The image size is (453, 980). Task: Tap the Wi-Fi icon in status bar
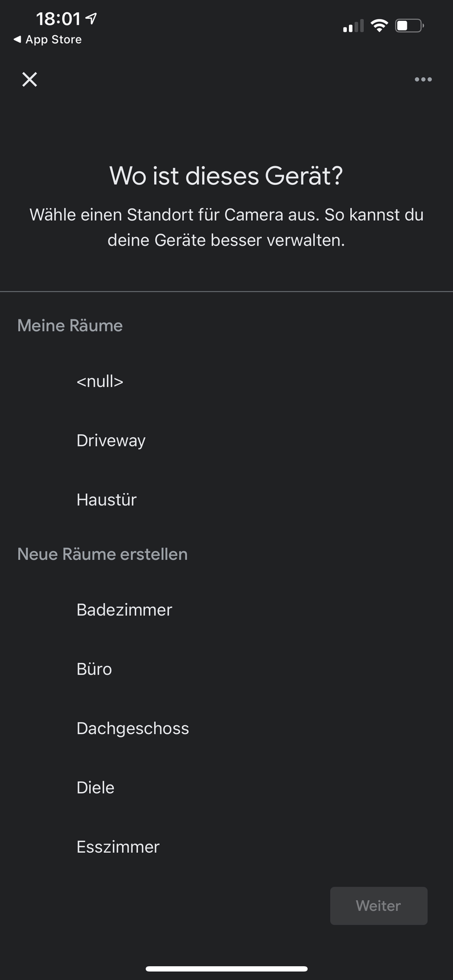(x=379, y=25)
